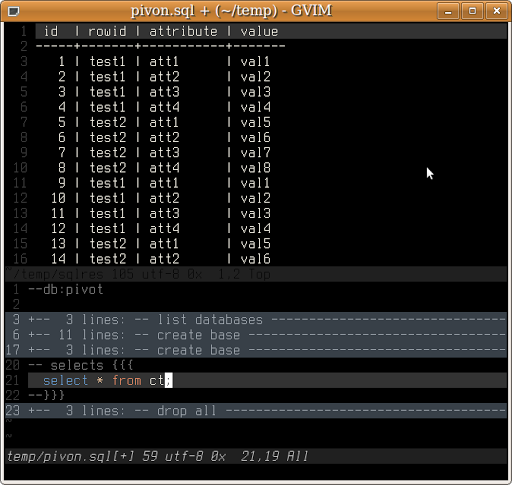Click the '--db:pivot' comment line
This screenshot has height=485, width=512.
(x=66, y=290)
